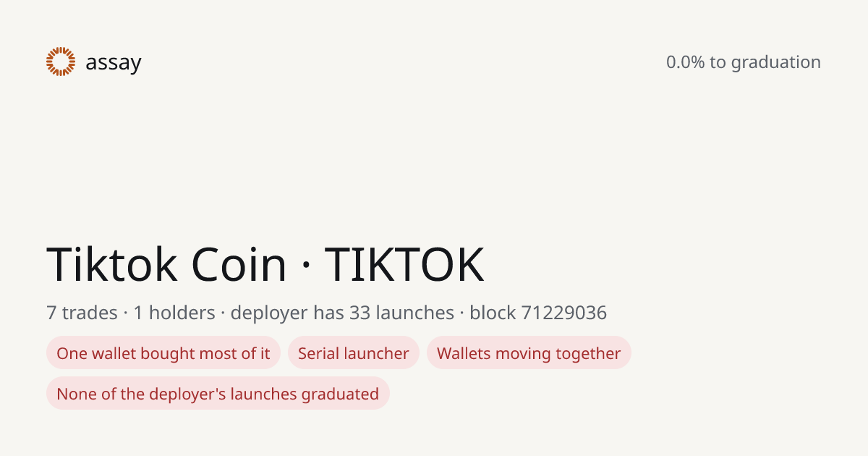Image resolution: width=868 pixels, height=456 pixels.
Task: Click the dot separating name and ticker
Action: [x=305, y=266]
